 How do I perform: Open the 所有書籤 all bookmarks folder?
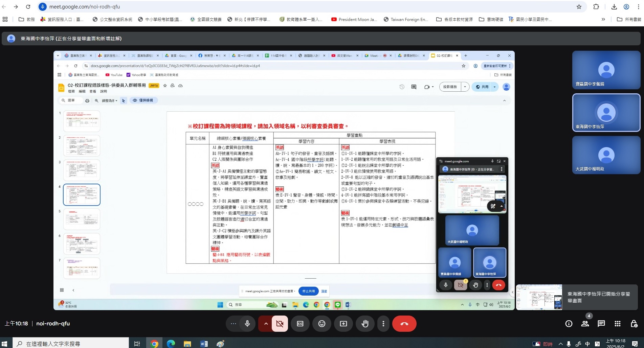coord(629,19)
